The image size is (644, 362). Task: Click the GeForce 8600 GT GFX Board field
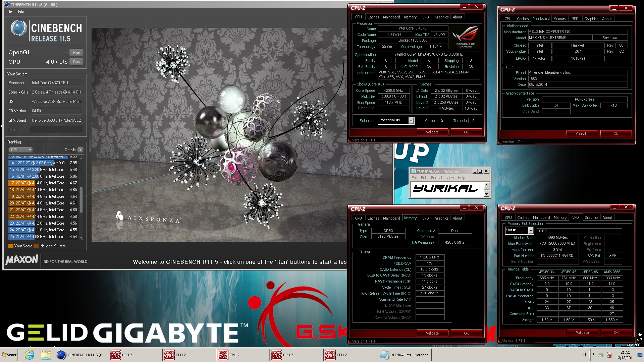pos(56,120)
